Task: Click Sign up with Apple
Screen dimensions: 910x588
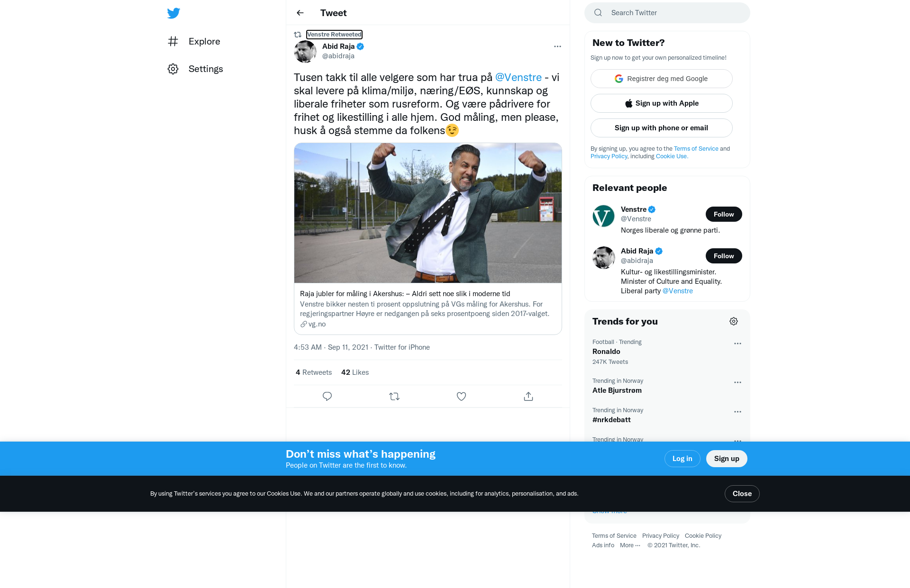Action: click(662, 103)
